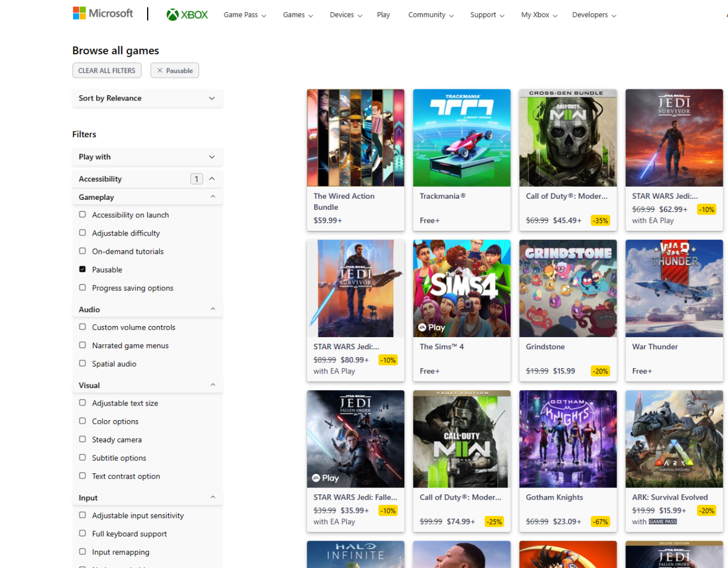Enable the Subtitle options filter
This screenshot has height=568, width=728.
point(83,457)
